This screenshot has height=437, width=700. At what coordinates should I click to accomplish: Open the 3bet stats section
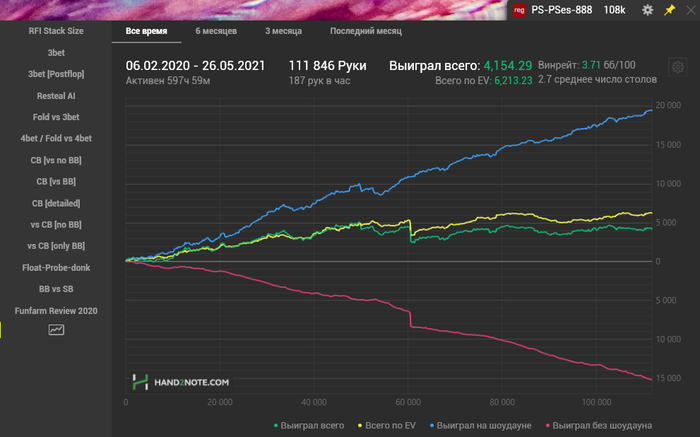tap(56, 53)
